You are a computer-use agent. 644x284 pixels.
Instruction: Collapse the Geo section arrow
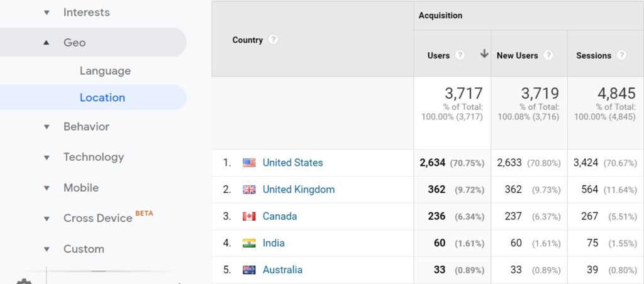point(47,42)
